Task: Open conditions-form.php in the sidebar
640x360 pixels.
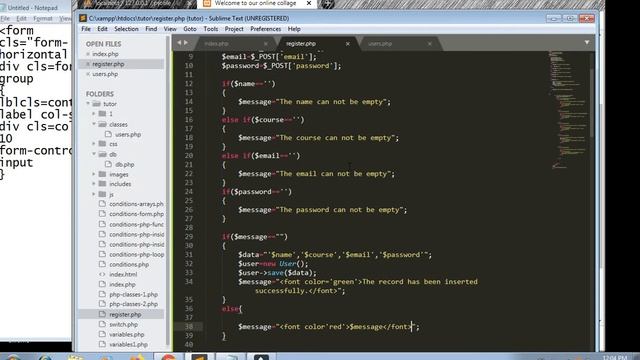Action: [136, 214]
